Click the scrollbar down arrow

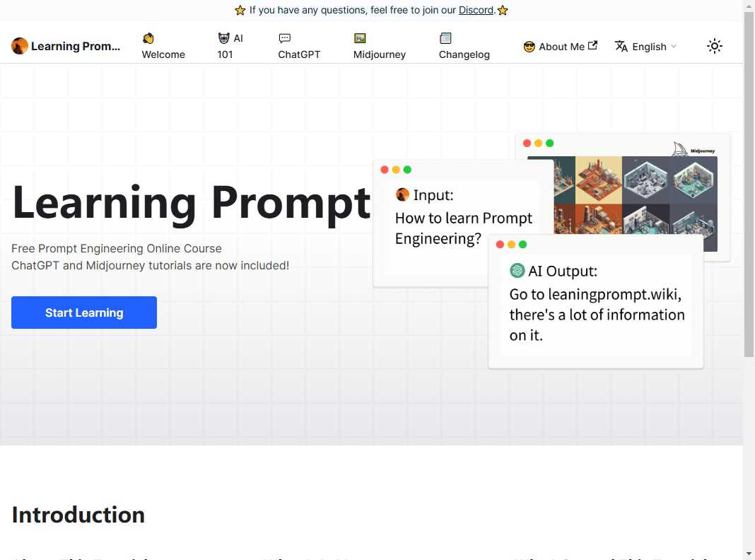click(x=749, y=554)
